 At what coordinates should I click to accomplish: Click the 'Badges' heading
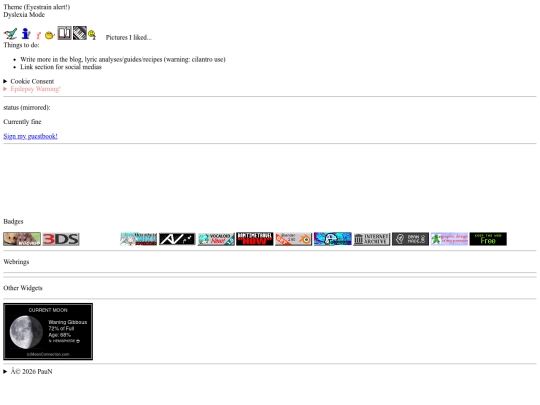click(13, 221)
